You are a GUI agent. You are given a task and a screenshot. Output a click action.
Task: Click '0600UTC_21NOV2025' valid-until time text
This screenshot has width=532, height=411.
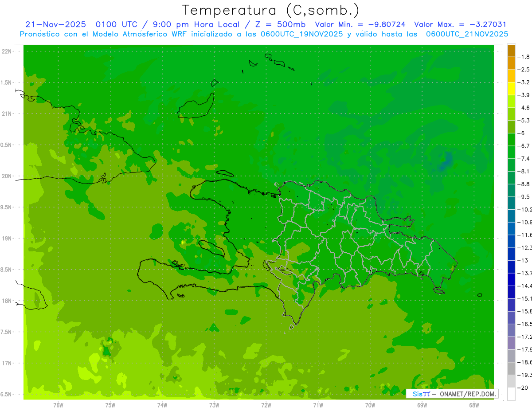(467, 34)
